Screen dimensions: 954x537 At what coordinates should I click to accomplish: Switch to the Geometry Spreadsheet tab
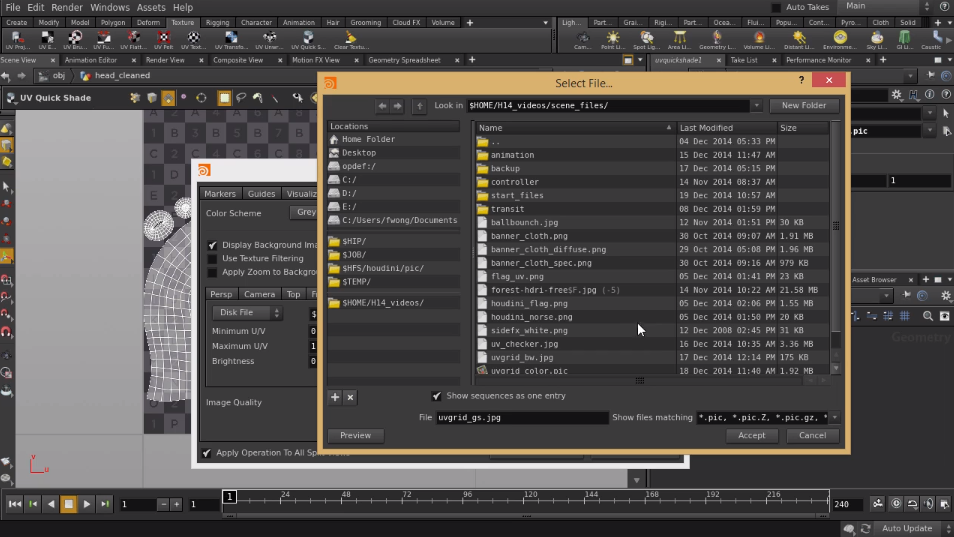pyautogui.click(x=404, y=60)
